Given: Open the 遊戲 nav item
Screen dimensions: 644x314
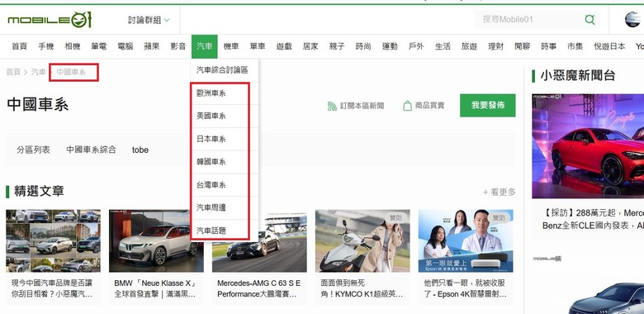Looking at the screenshot, I should pos(284,46).
